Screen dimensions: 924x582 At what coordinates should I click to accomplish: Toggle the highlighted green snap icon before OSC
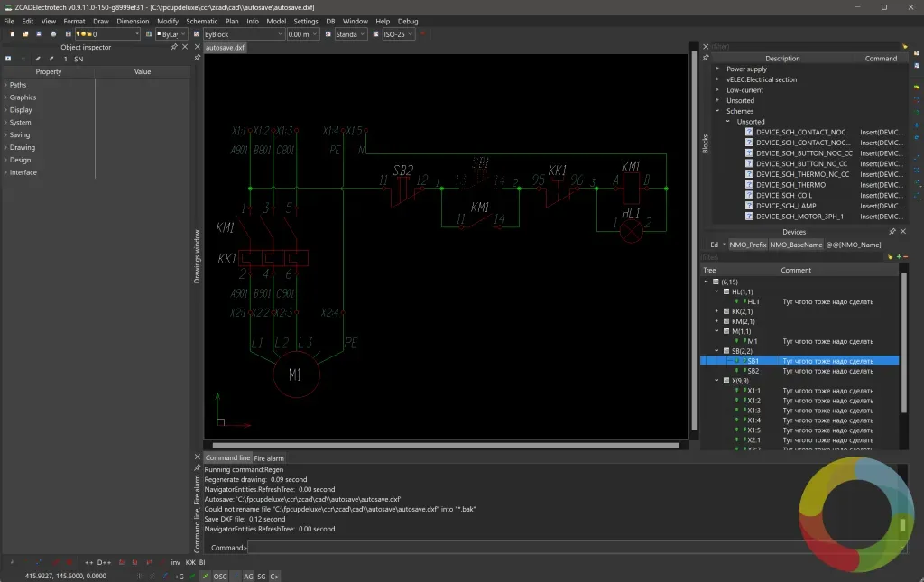(205, 576)
